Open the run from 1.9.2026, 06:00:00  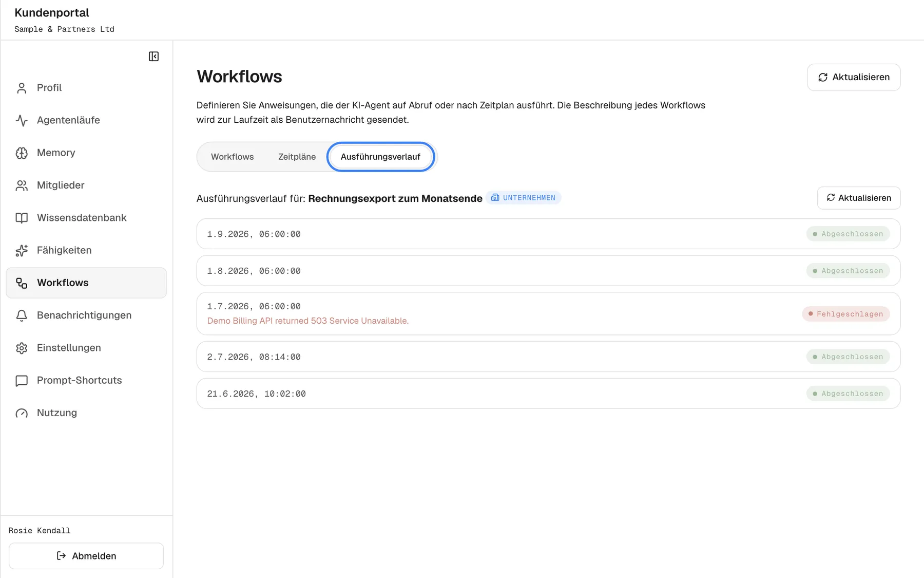(548, 234)
